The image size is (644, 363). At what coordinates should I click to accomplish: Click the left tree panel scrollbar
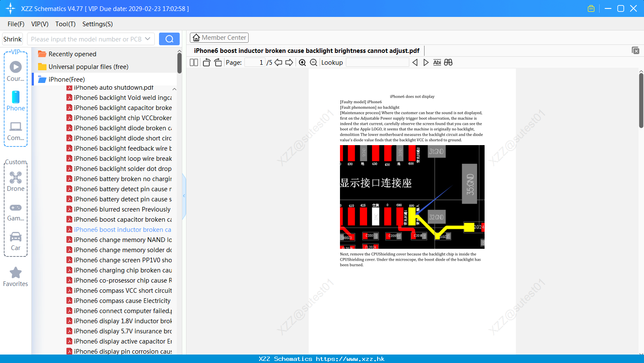179,63
